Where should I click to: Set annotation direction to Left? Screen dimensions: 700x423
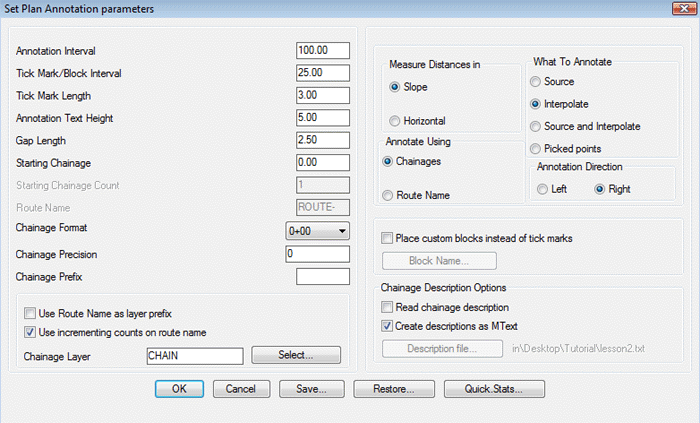click(543, 189)
